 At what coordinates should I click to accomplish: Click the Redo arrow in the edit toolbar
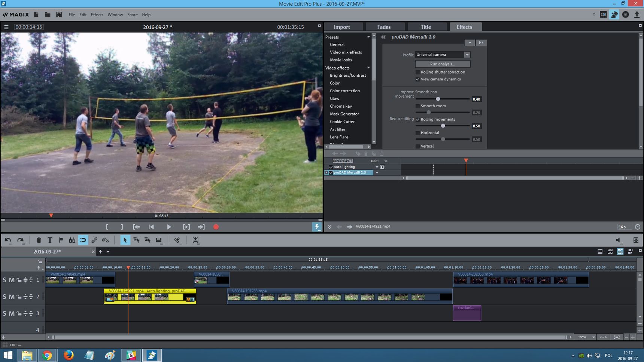(x=21, y=240)
